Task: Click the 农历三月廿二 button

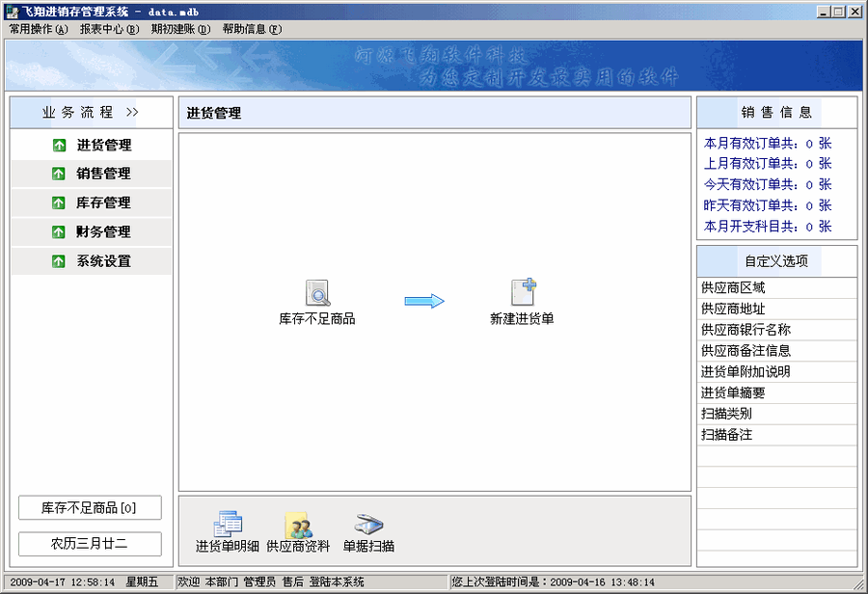Action: click(x=89, y=543)
